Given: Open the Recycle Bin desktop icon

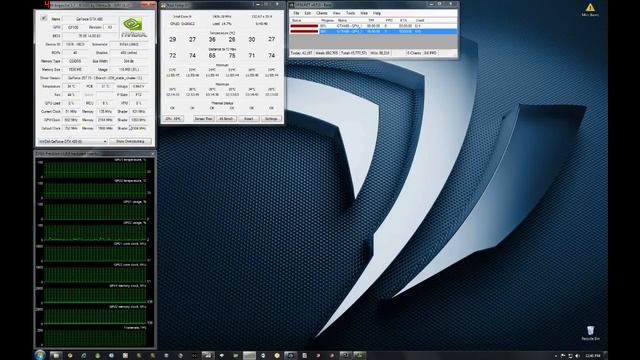Looking at the screenshot, I should pyautogui.click(x=590, y=333).
